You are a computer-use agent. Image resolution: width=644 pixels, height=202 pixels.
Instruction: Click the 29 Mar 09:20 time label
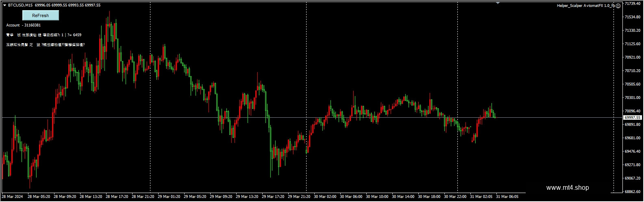(221, 196)
